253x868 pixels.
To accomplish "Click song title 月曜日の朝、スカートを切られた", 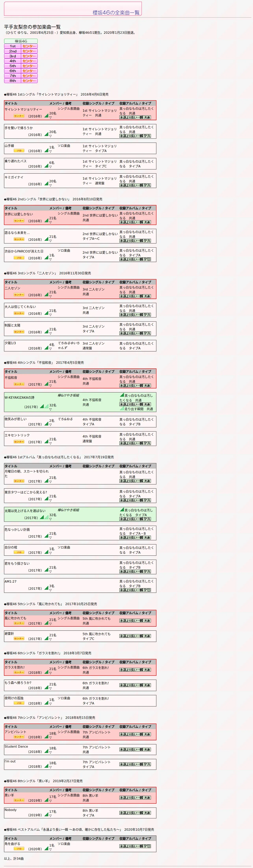I will click(26, 474).
